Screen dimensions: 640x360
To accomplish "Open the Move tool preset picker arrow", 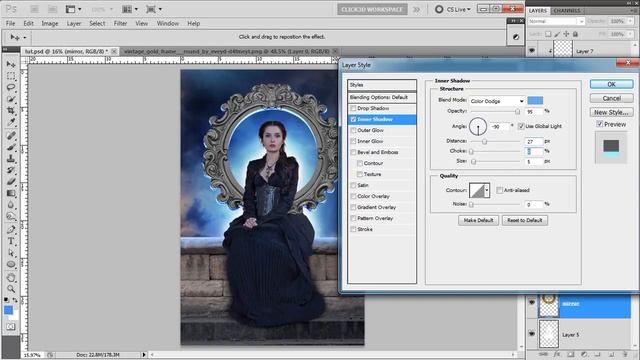I will [25, 38].
